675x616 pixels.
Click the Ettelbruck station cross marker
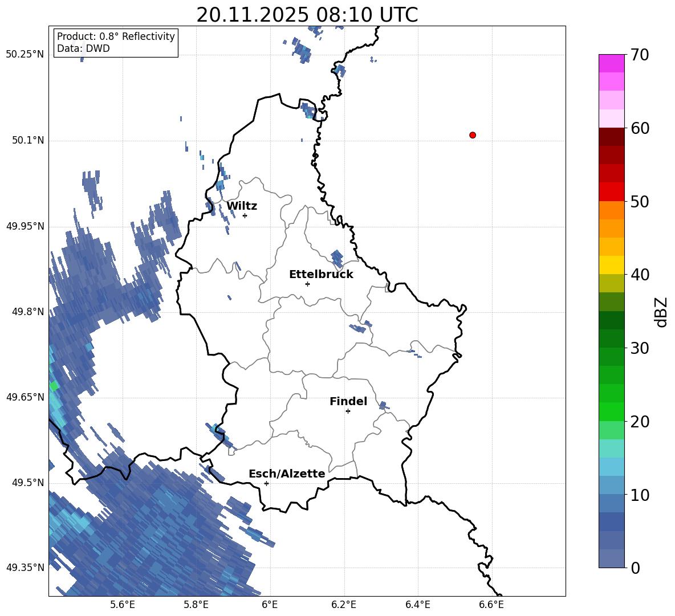(307, 284)
